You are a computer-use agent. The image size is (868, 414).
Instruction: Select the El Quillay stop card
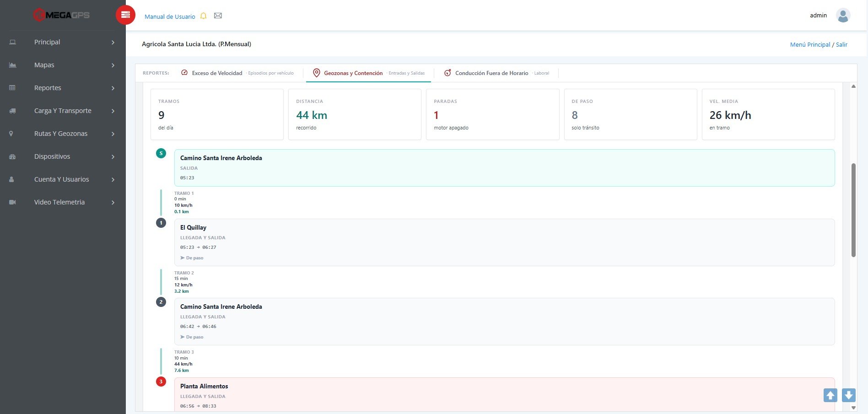point(504,242)
